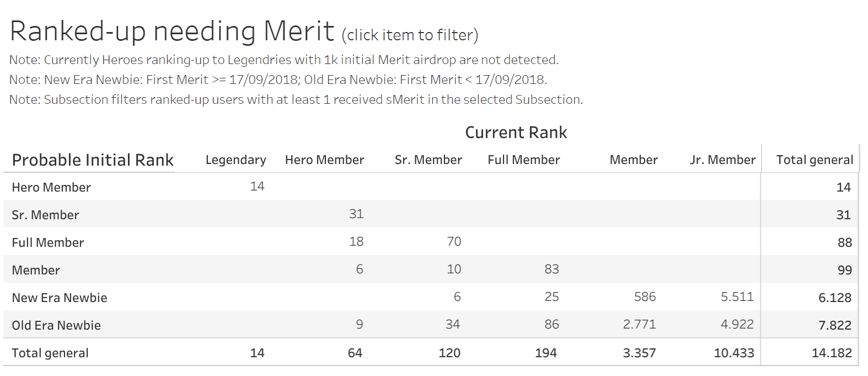868x376 pixels.
Task: Filter by Full Member initial rank row
Action: tap(48, 242)
